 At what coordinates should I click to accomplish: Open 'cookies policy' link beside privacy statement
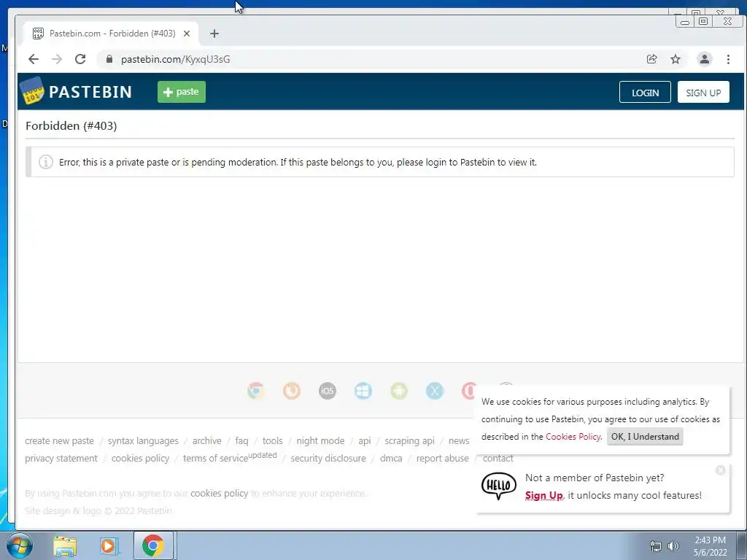(x=141, y=459)
